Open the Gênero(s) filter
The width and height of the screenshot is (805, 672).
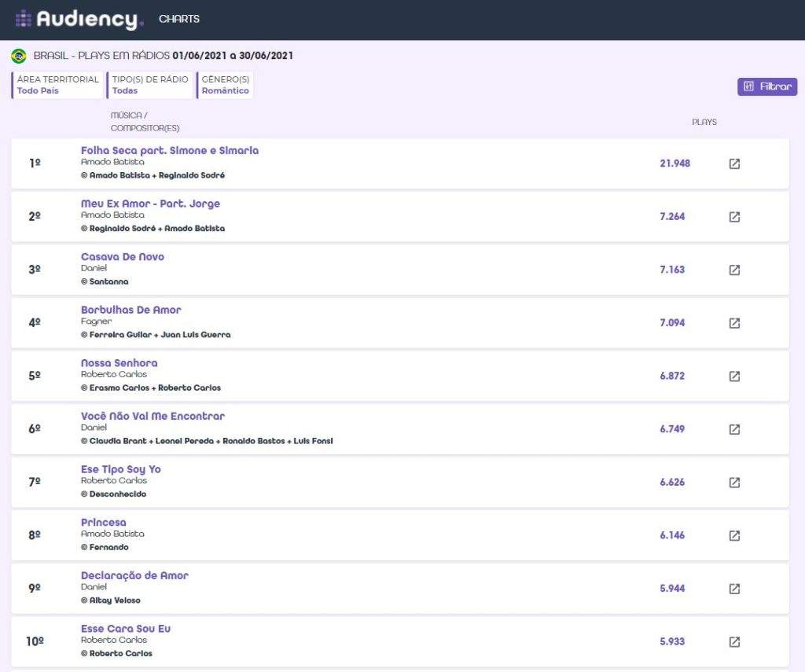click(x=225, y=85)
